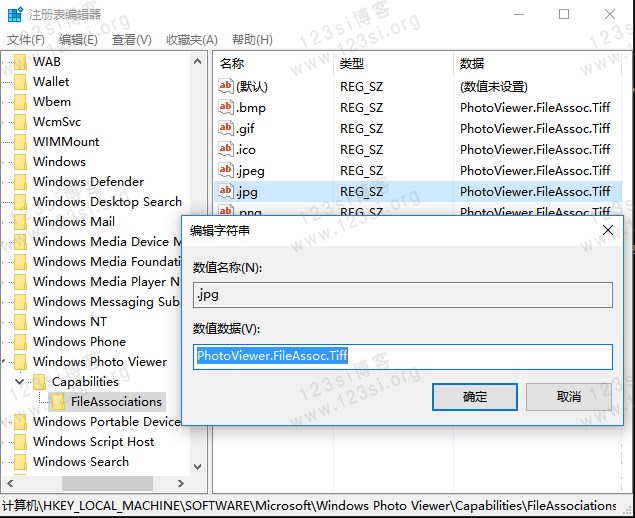The width and height of the screenshot is (635, 518).
Task: Click the registry path in status bar
Action: (x=309, y=505)
